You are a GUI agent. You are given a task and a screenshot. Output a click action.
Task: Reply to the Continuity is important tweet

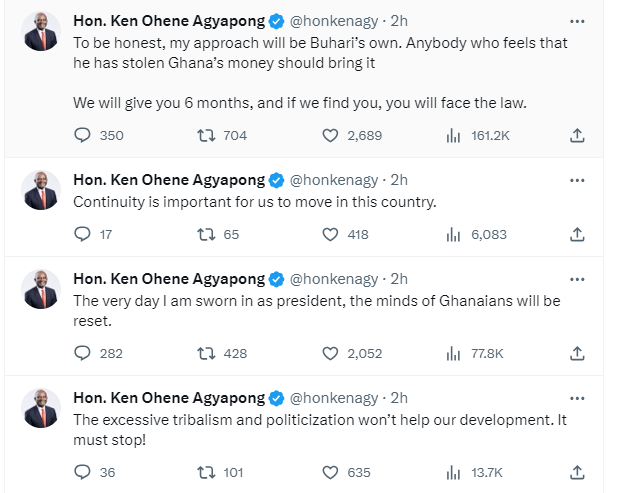click(84, 234)
